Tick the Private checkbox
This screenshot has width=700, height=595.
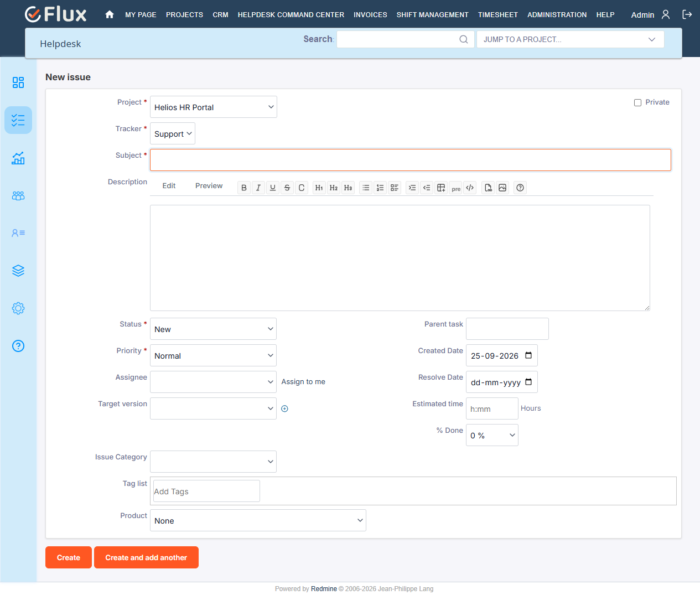637,102
